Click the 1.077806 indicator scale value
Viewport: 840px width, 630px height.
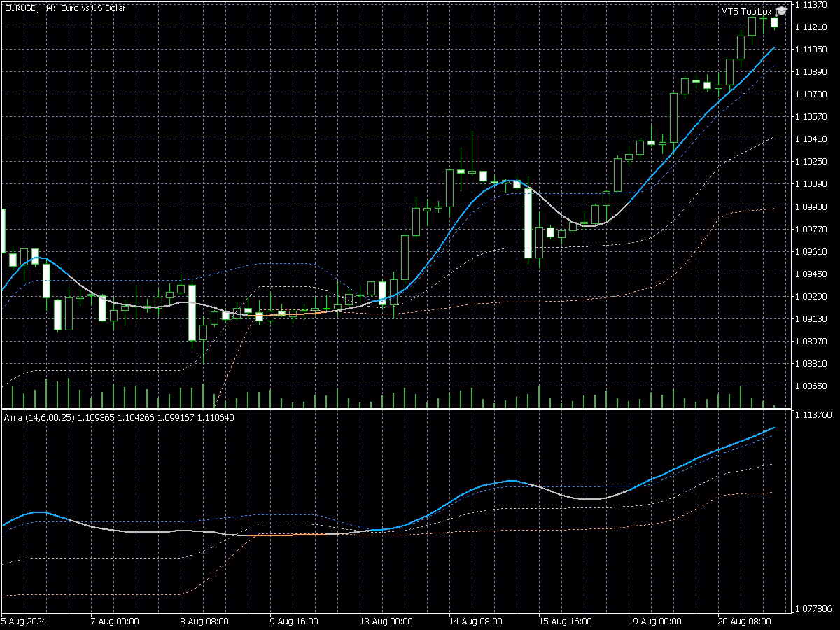(x=813, y=609)
